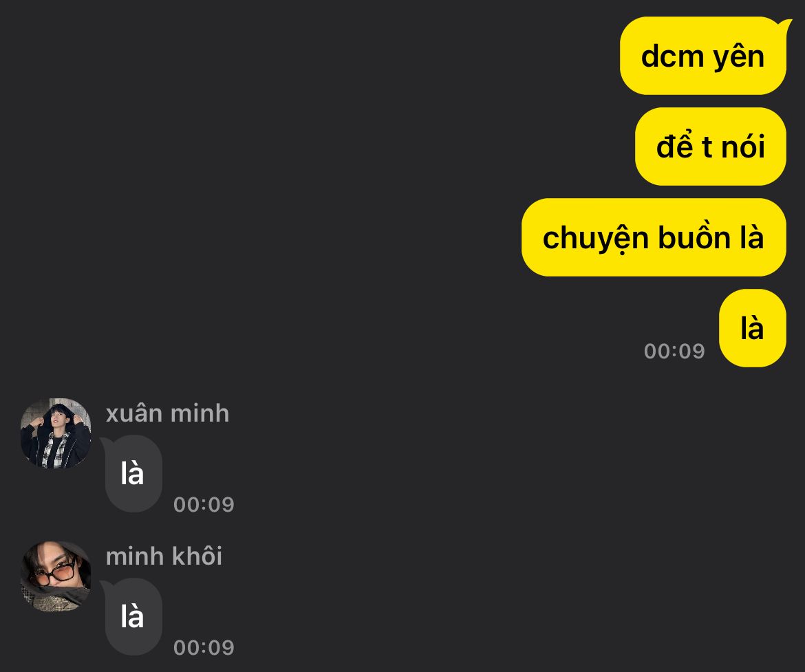Click the word 'nói' in the second bubble

point(743,147)
